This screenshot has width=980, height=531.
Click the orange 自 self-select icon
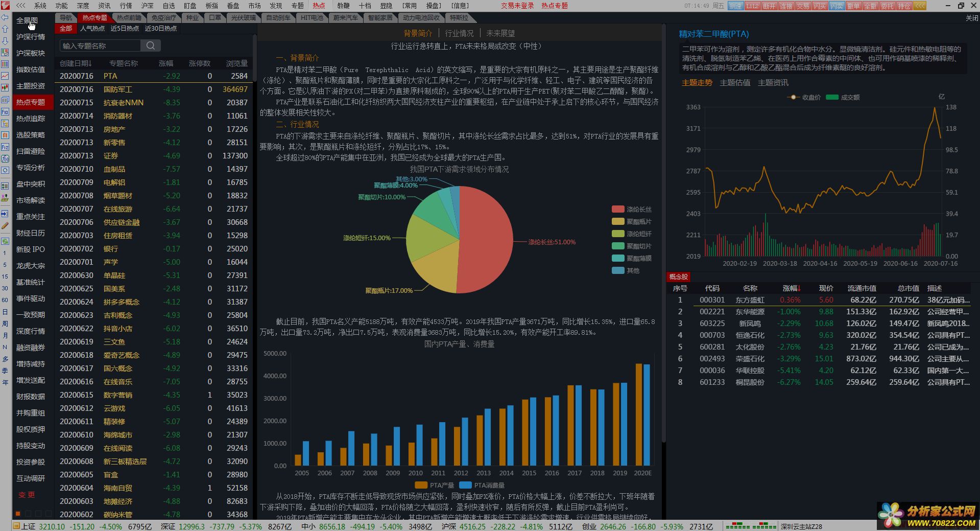tap(5, 135)
